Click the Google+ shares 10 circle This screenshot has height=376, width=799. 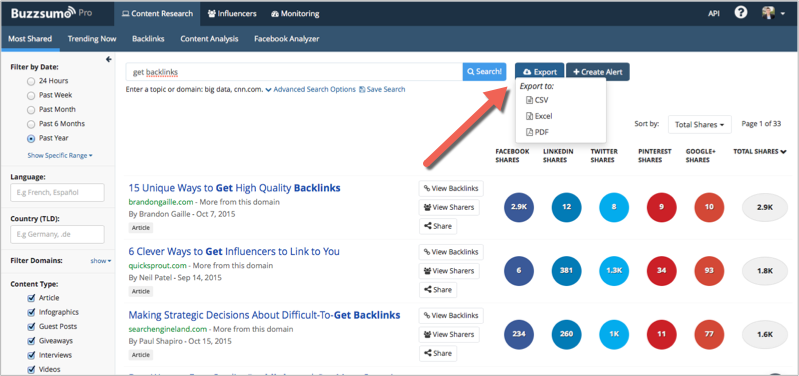point(709,207)
